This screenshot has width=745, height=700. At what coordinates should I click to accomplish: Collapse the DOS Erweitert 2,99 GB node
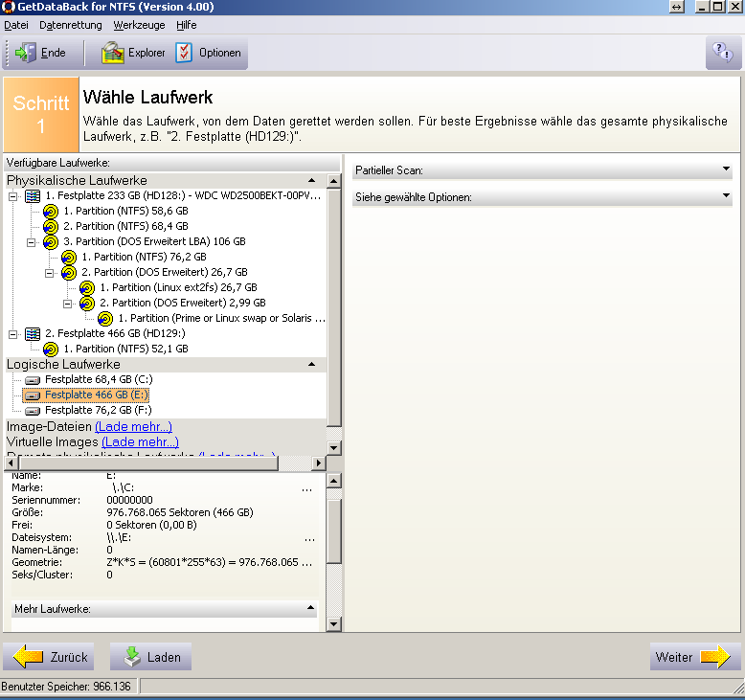tap(67, 304)
